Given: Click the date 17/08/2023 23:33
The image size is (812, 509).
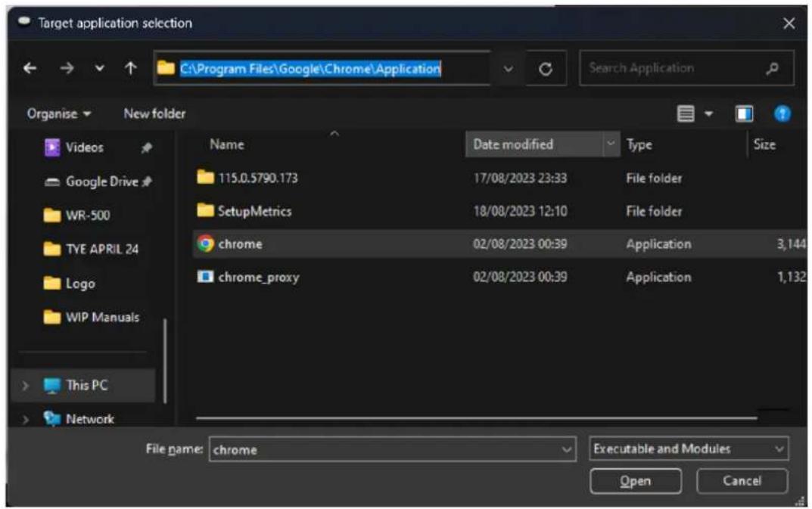Looking at the screenshot, I should 520,178.
